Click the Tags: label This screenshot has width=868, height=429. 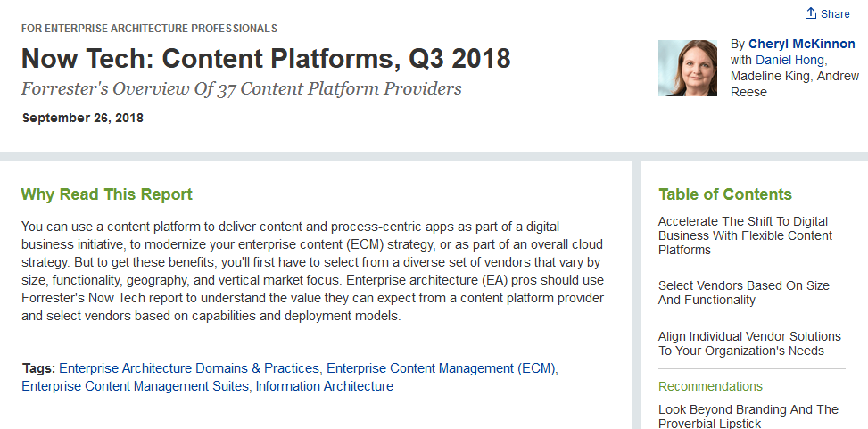point(38,368)
